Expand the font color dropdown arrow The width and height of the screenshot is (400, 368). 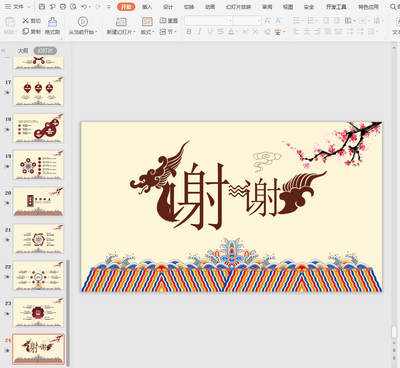(x=237, y=32)
